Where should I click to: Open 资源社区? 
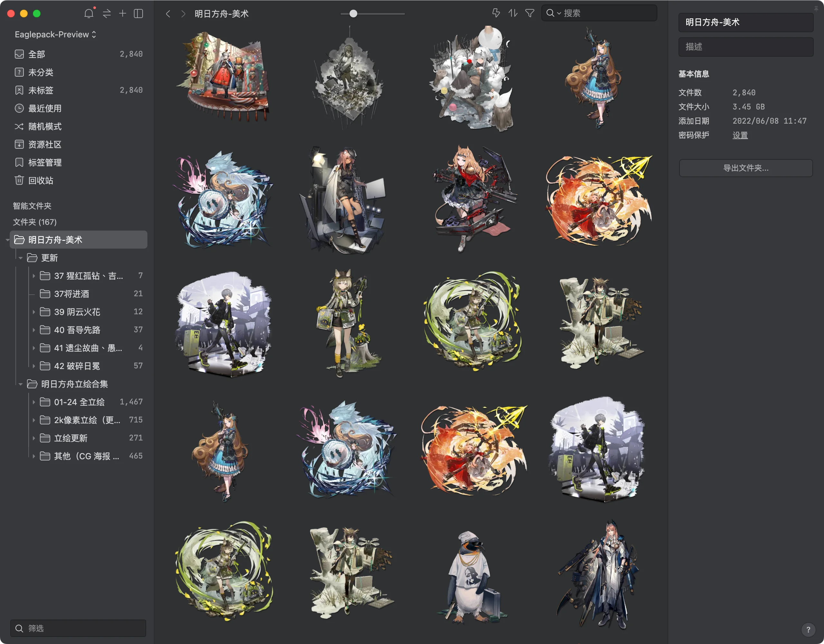point(79,145)
